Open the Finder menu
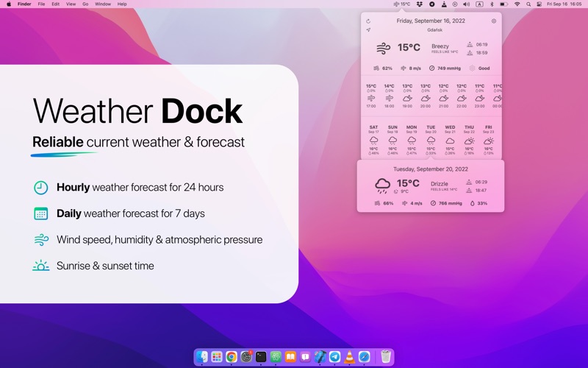 [24, 4]
